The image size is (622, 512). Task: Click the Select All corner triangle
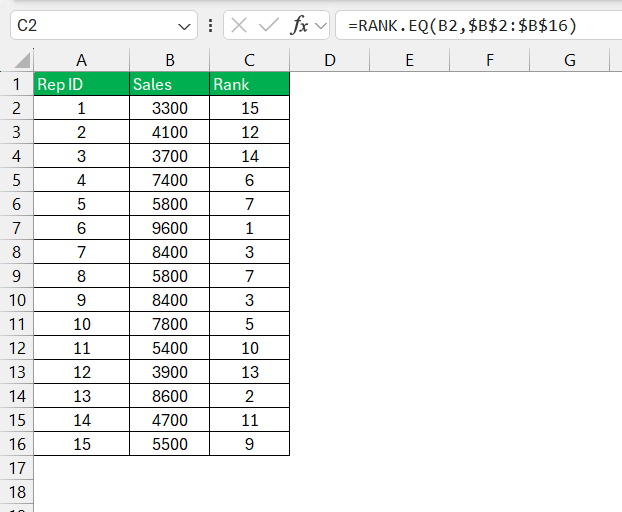[22, 60]
